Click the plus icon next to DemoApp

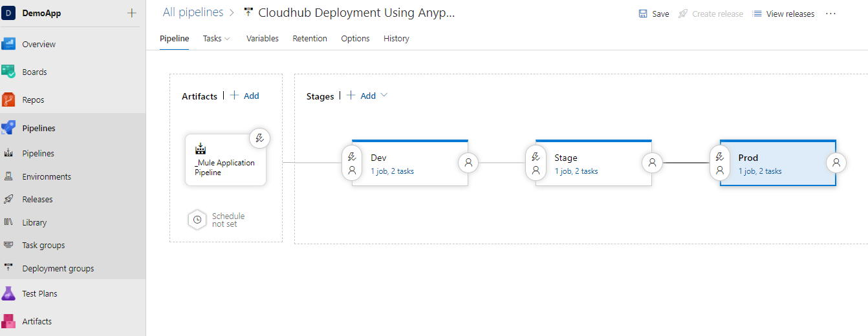(132, 13)
